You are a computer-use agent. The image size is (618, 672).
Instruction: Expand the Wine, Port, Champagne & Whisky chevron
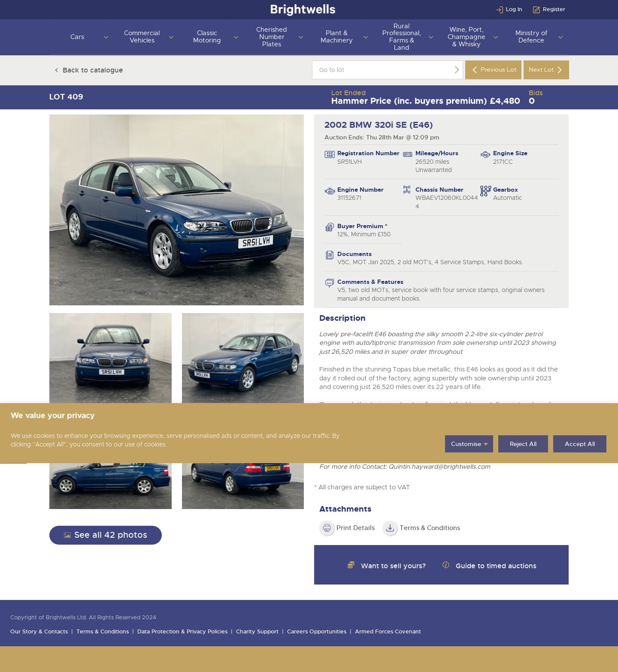[496, 37]
